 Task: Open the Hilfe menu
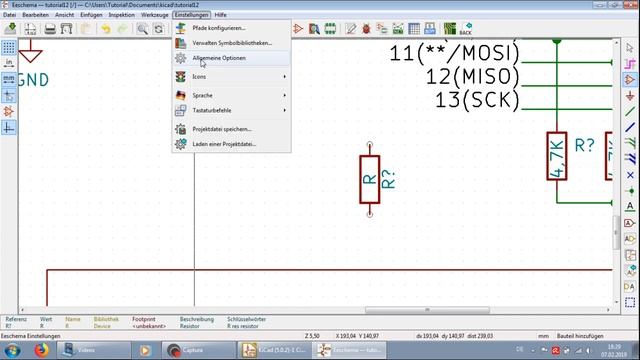(220, 15)
